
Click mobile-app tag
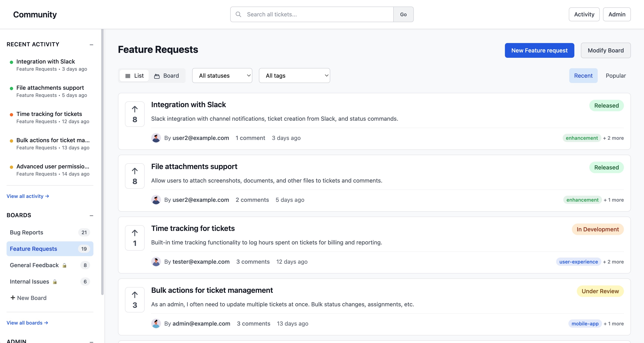pos(585,324)
